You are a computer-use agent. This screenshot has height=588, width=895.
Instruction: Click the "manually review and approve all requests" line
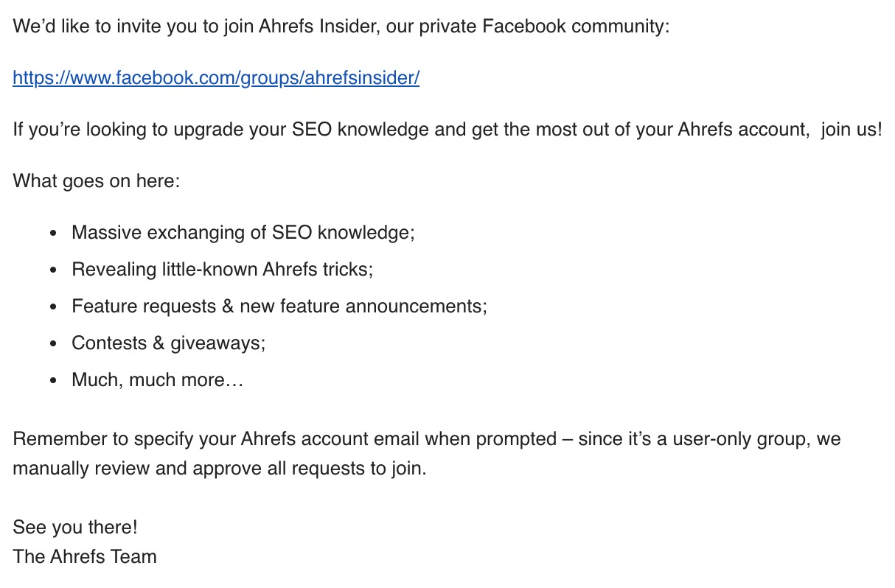[x=220, y=469]
